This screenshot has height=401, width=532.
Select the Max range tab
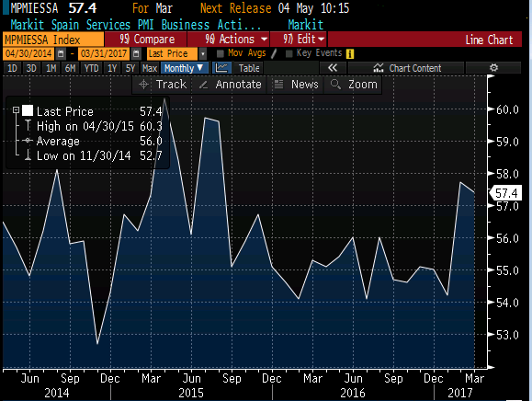point(150,68)
